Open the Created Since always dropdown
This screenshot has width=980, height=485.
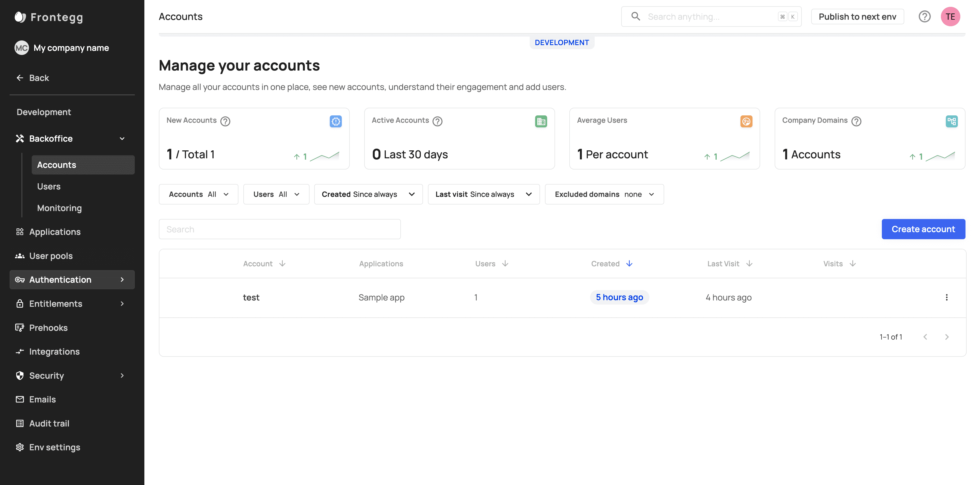368,194
